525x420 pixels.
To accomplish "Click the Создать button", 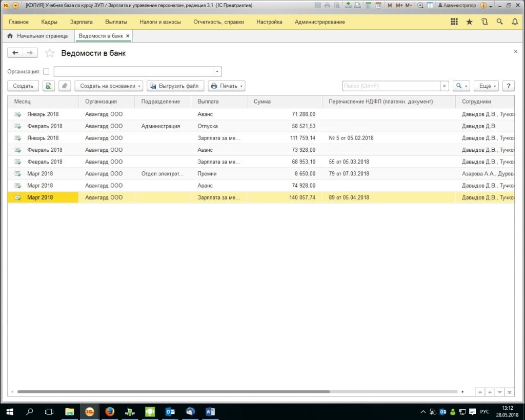I will [x=23, y=86].
